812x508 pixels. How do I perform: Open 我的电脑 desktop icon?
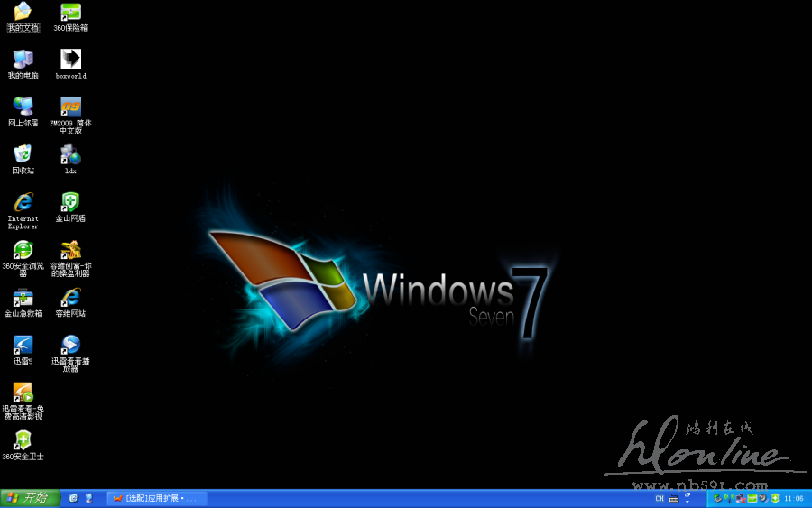(x=23, y=60)
